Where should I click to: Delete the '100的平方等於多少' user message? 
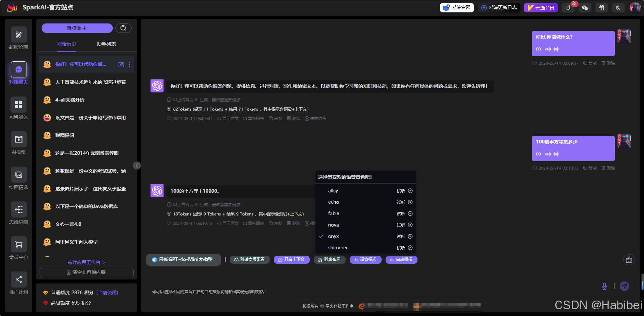coord(608,168)
